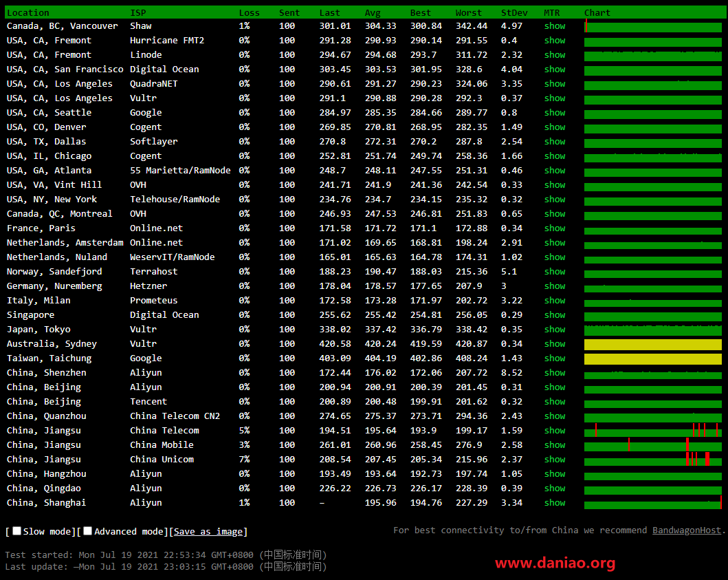Image resolution: width=728 pixels, height=580 pixels.
Task: Click the MTR column header
Action: 552,12
